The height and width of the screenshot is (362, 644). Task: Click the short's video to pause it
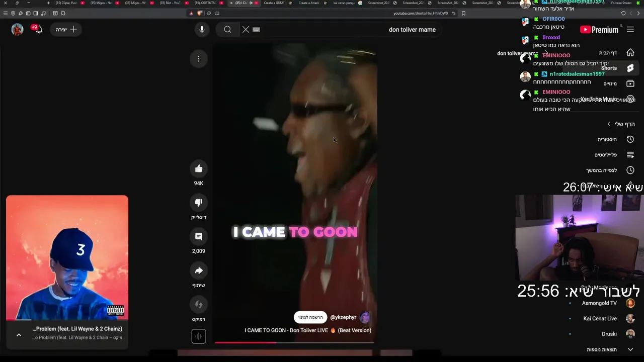[295, 194]
